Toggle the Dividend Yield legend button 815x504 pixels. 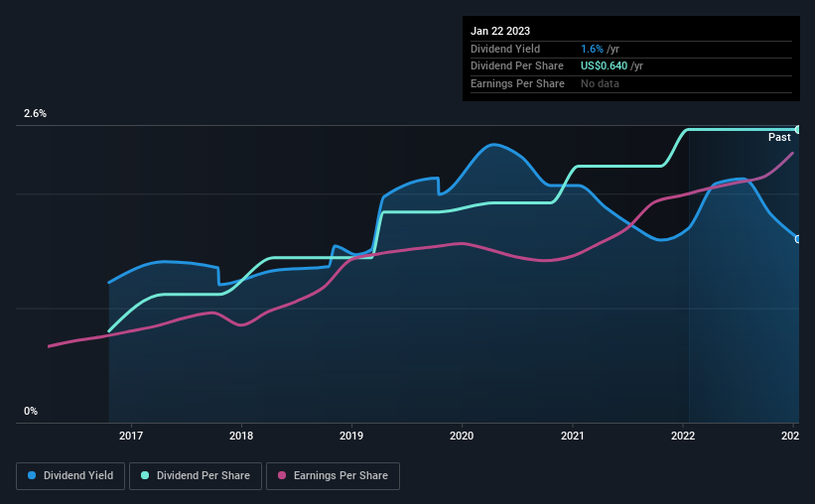70,476
